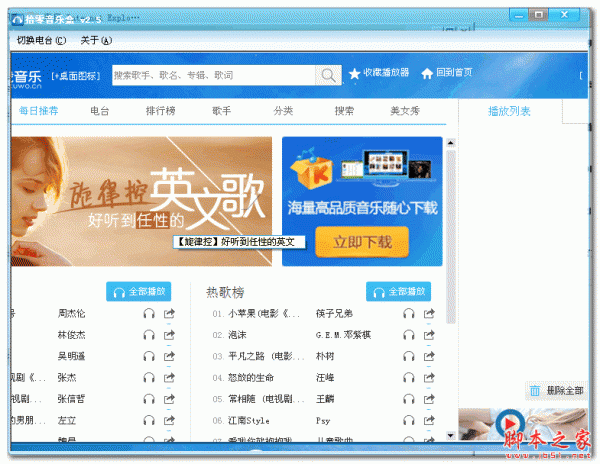Play 张杰 song with headphone icon
The height and width of the screenshot is (464, 600).
pyautogui.click(x=149, y=378)
